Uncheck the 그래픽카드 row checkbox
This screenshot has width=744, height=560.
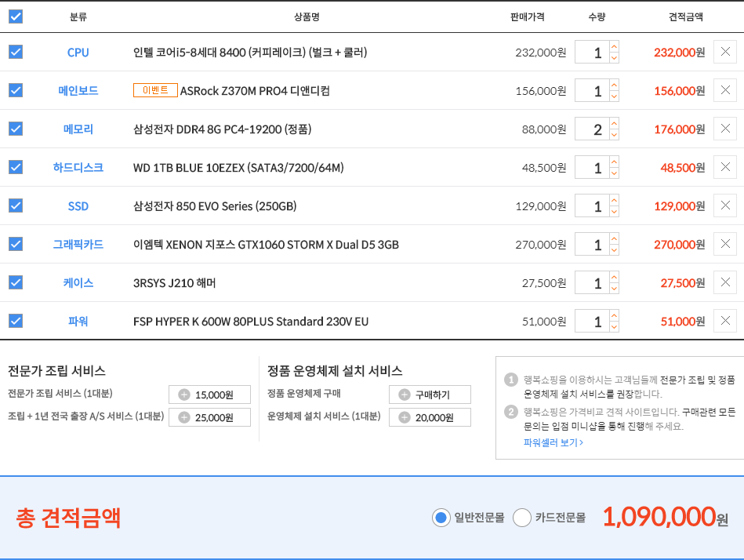[x=16, y=244]
